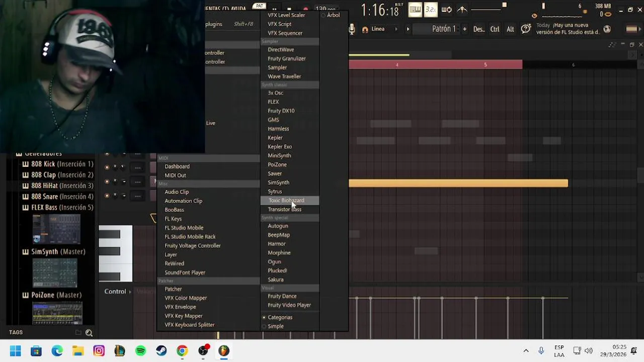Click the loop recording icon
Image resolution: width=644 pixels, height=362 pixels.
tap(446, 10)
